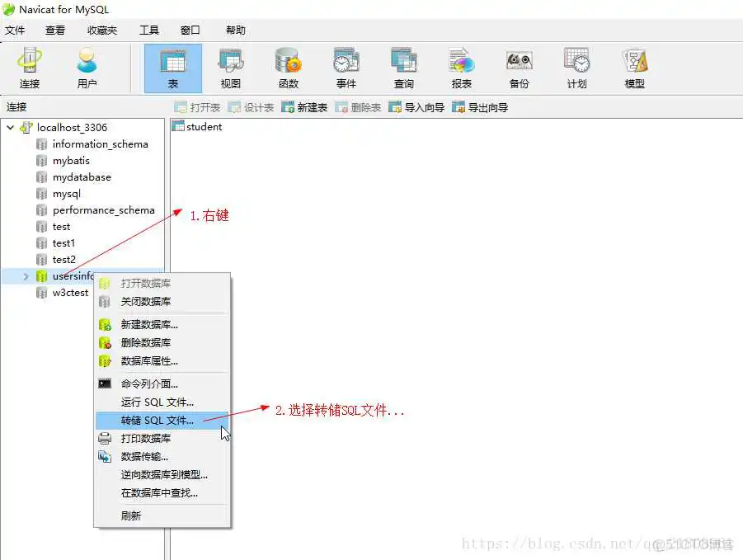This screenshot has width=743, height=560.
Task: Click the 函数 (Functions) icon
Action: [x=288, y=66]
